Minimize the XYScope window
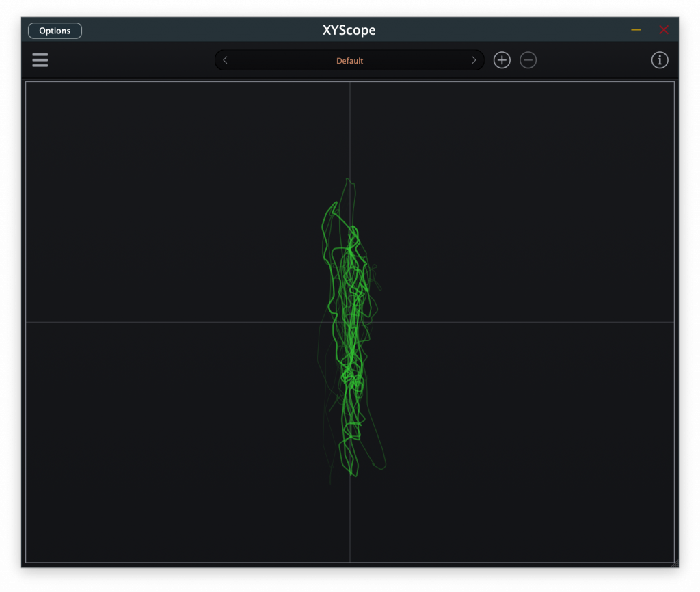700x592 pixels. [x=636, y=30]
